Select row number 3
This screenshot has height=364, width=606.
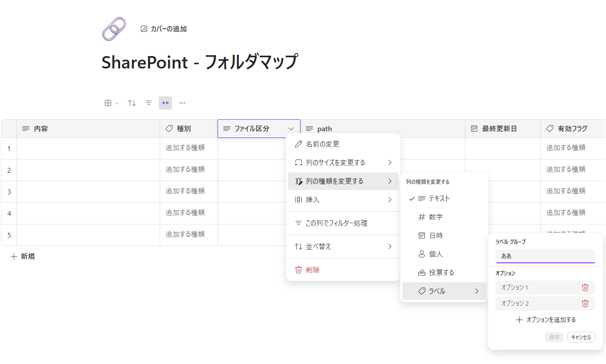tap(9, 192)
